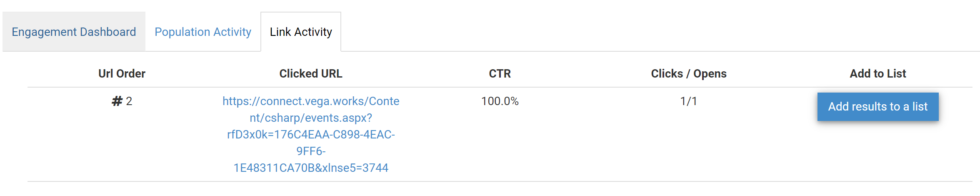The width and height of the screenshot is (980, 196).
Task: Click the Add results to a list button
Action: click(x=878, y=107)
